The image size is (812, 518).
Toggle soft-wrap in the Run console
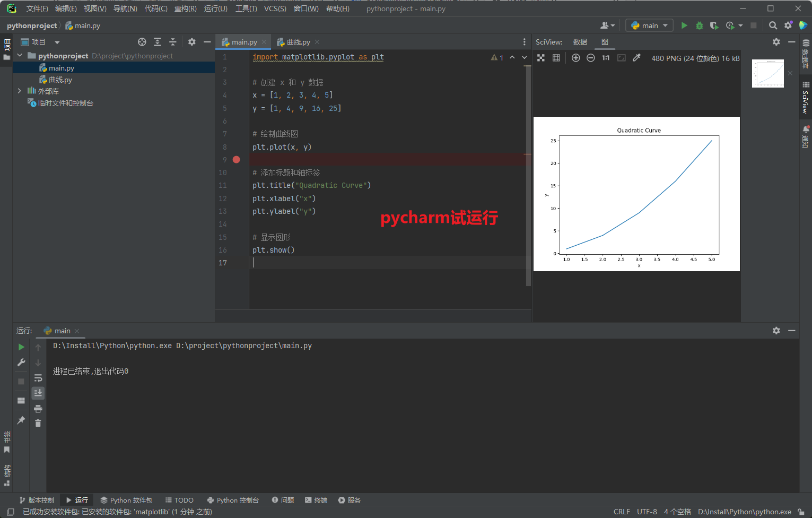[x=38, y=378]
